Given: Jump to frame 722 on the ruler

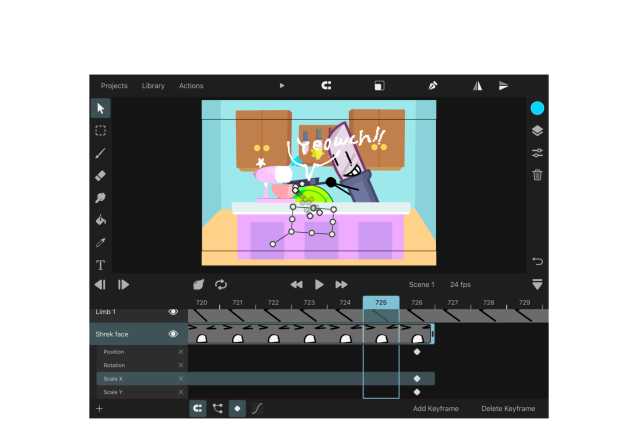Looking at the screenshot, I should pyautogui.click(x=273, y=303).
